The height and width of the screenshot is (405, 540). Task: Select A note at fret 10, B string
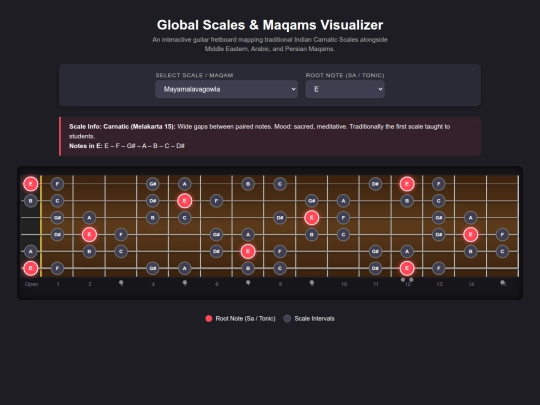coord(343,201)
